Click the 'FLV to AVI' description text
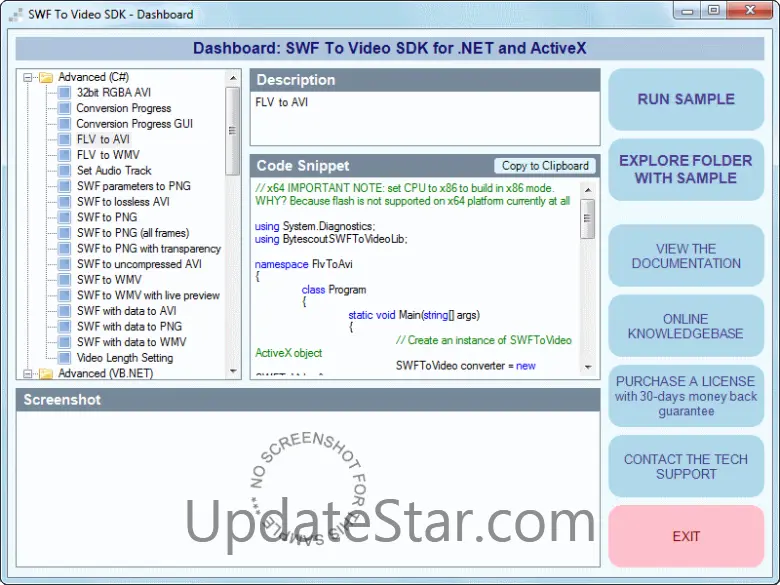The height and width of the screenshot is (585, 780). point(282,102)
